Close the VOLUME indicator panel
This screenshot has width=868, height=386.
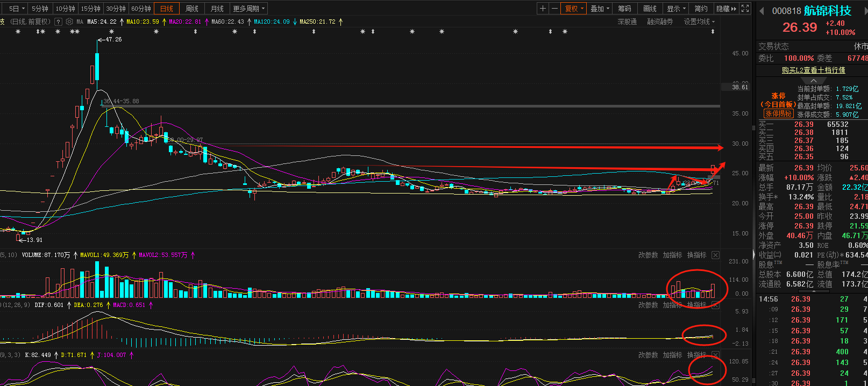point(715,255)
